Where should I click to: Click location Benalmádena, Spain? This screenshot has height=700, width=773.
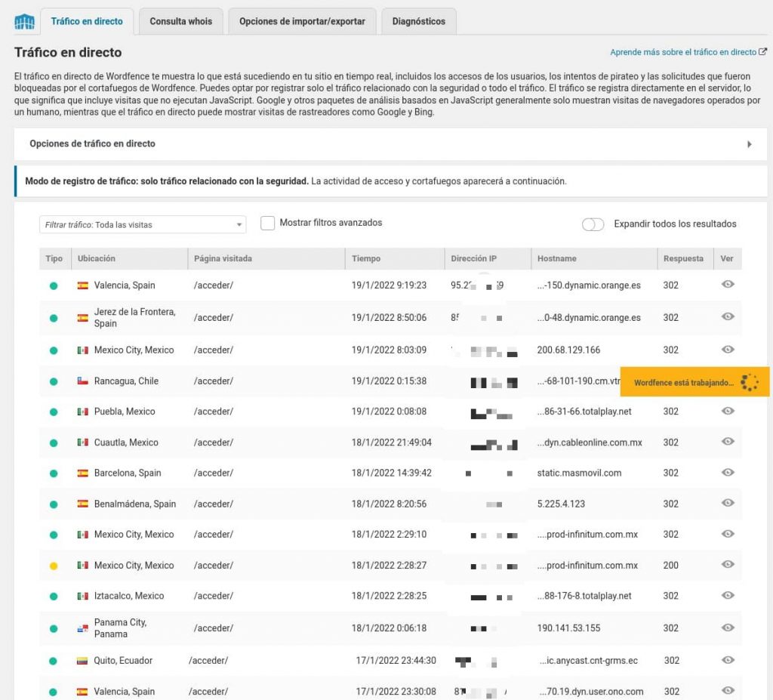point(134,504)
